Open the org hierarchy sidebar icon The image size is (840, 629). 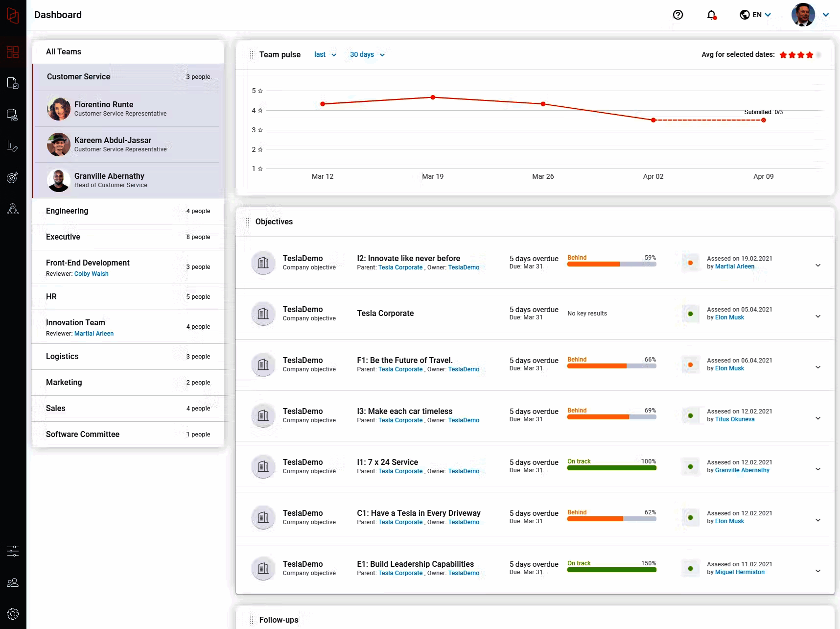(13, 209)
